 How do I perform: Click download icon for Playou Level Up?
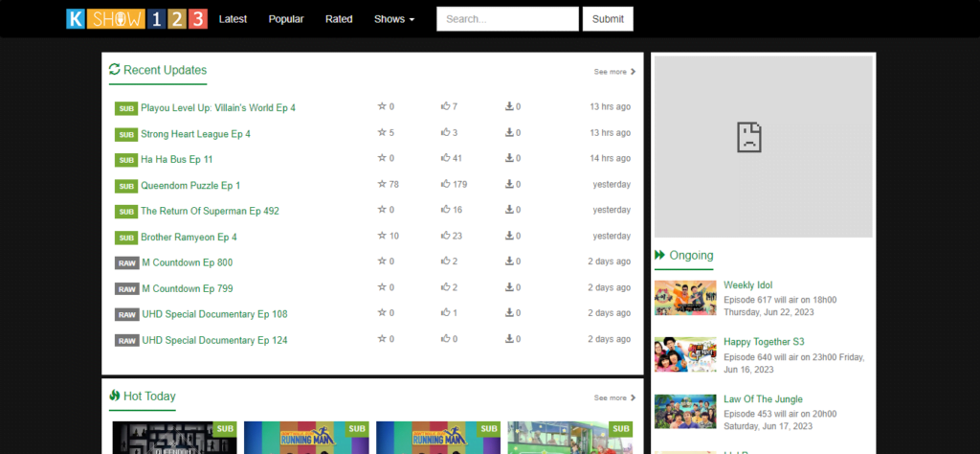coord(509,106)
